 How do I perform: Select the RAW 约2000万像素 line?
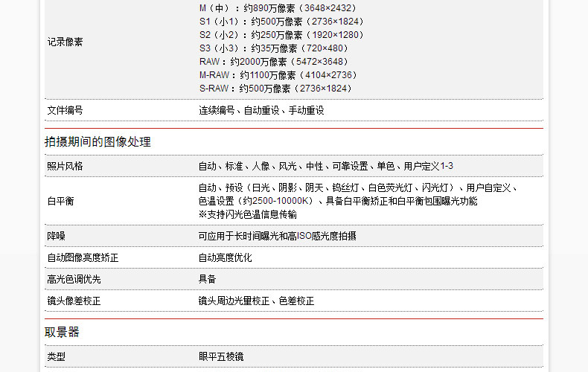pos(273,62)
